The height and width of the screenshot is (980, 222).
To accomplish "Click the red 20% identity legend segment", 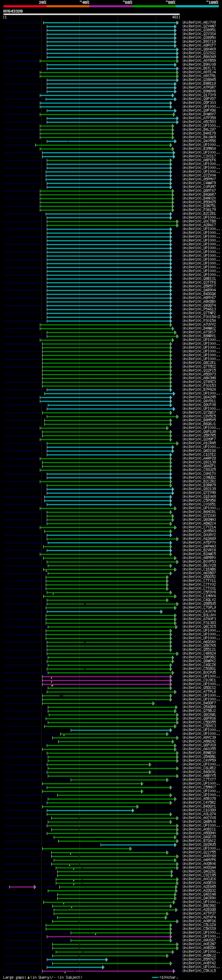I will [x=25, y=6].
